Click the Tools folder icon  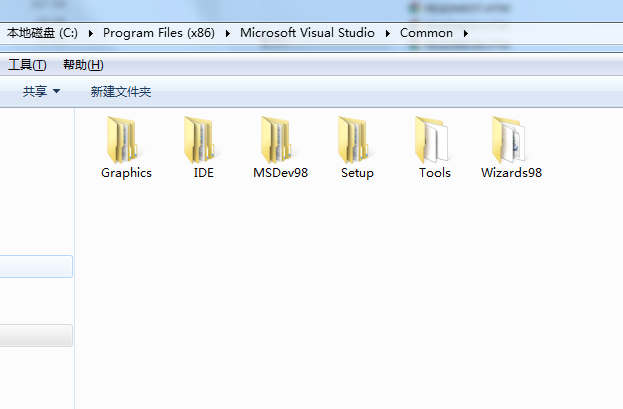point(431,140)
